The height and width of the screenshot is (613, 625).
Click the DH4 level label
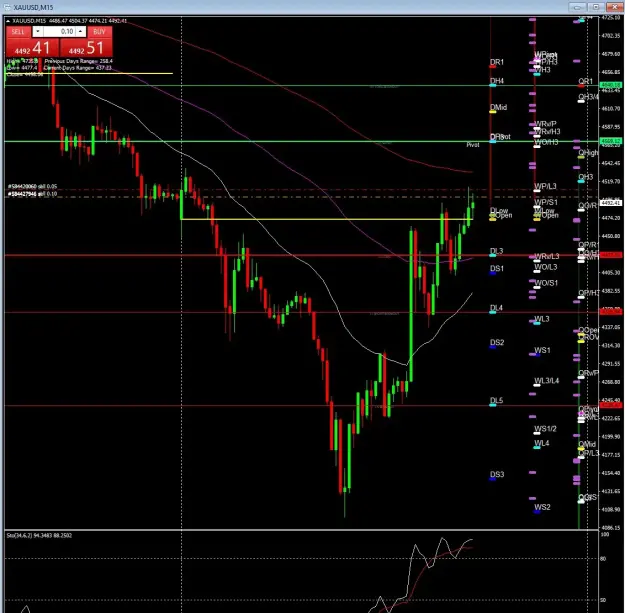[497, 81]
